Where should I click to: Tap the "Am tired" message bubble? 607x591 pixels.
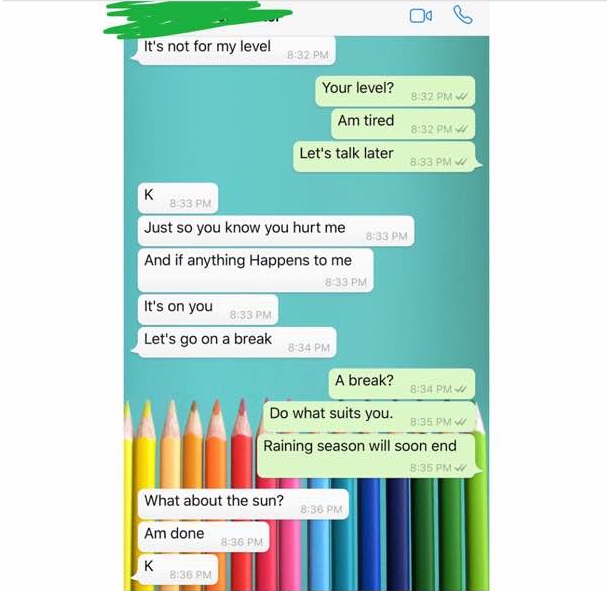coord(403,124)
